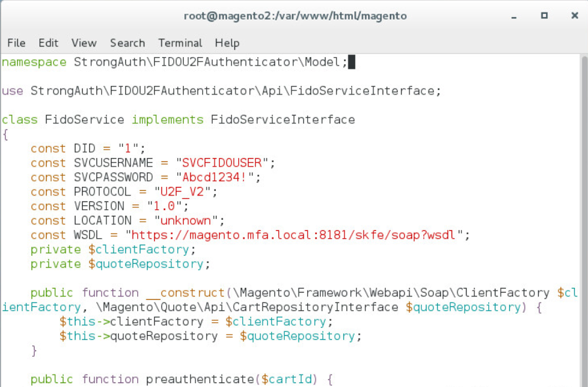The width and height of the screenshot is (588, 387).
Task: Click the location value "unknown"
Action: tap(186, 220)
